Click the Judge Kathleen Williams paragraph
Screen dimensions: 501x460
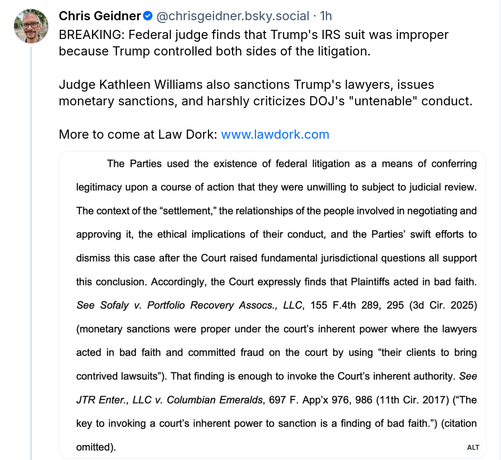(266, 93)
